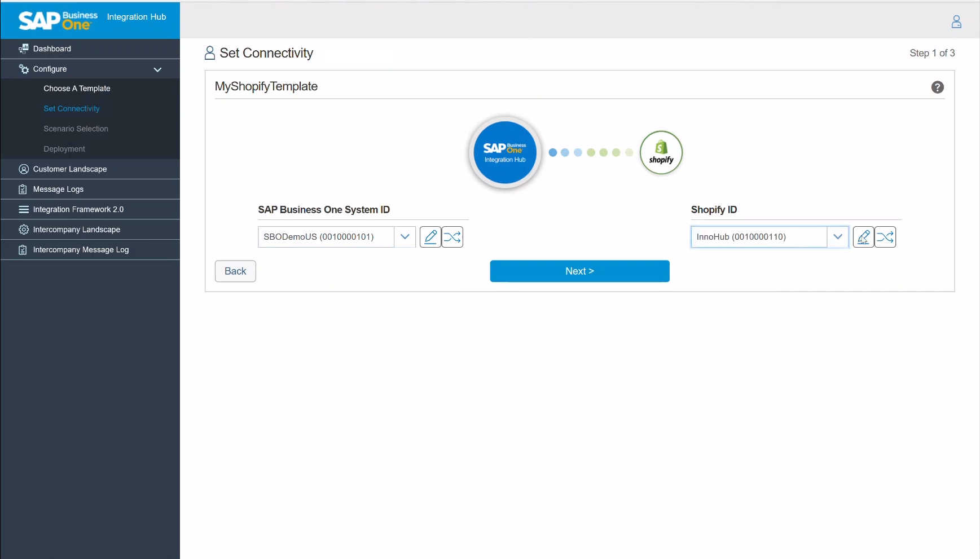Click the SAP Business One header logo

click(x=58, y=20)
